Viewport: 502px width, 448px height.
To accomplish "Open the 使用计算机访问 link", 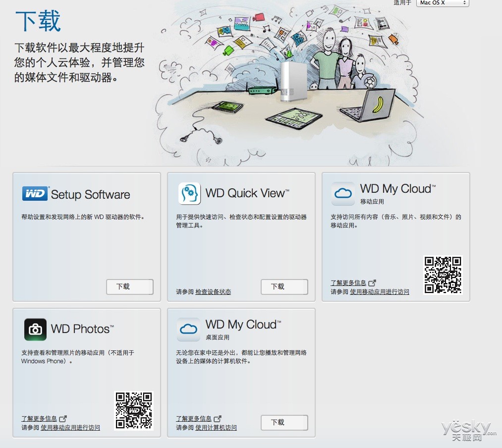I will click(x=216, y=428).
